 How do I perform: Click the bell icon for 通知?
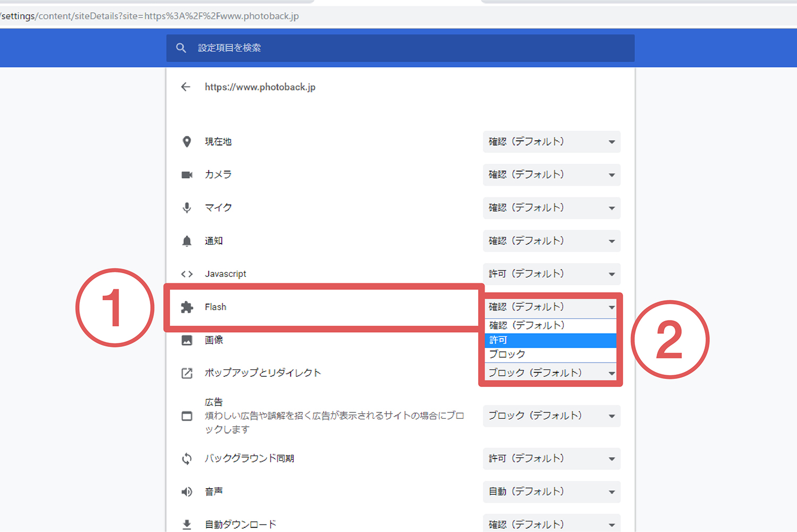pos(187,241)
